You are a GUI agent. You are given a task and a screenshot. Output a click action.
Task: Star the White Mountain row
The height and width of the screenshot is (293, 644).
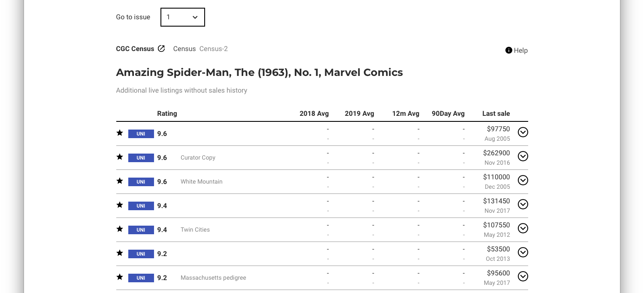(120, 181)
